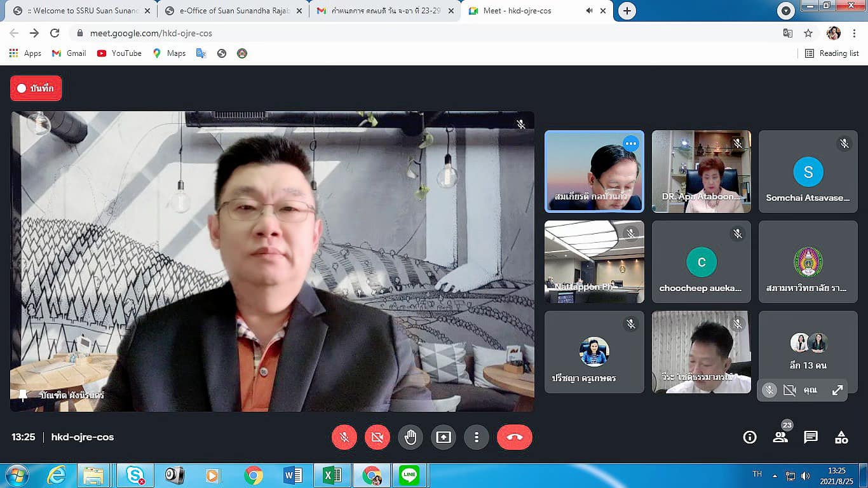Toggle the microphone mute button
This screenshot has width=868, height=488.
click(x=344, y=437)
